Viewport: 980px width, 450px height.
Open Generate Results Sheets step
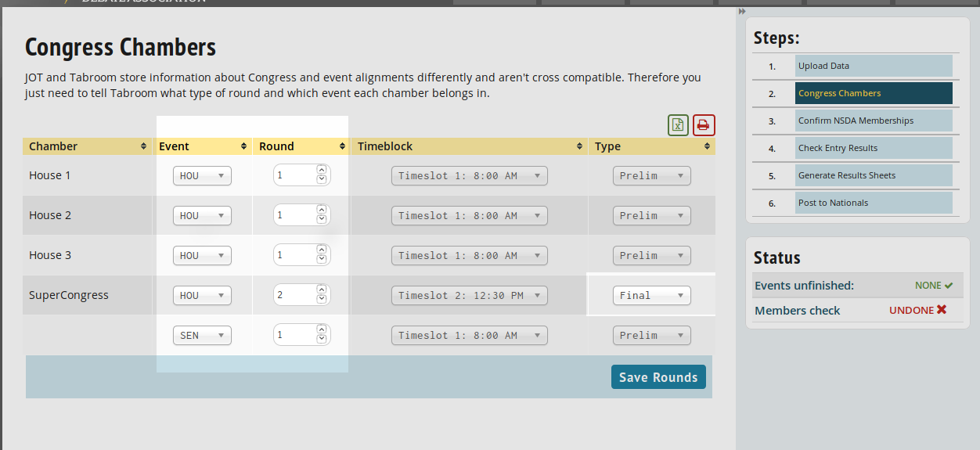[873, 175]
